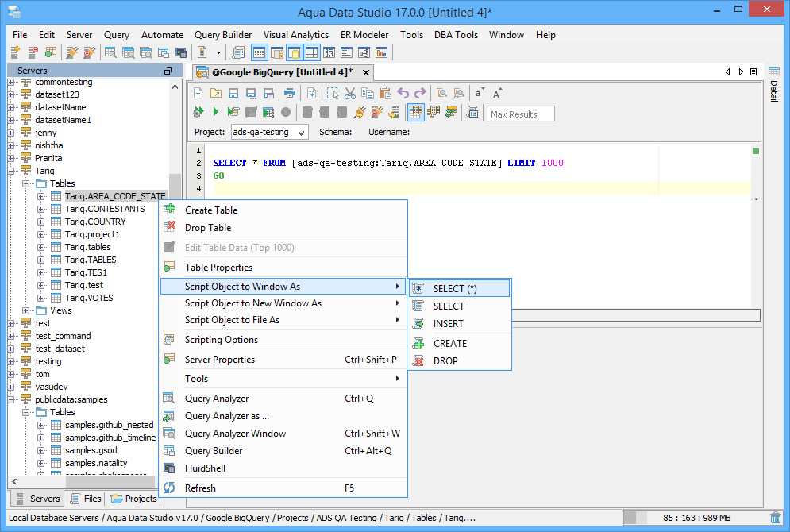Switch to the Files tab at the bottom

click(86, 499)
